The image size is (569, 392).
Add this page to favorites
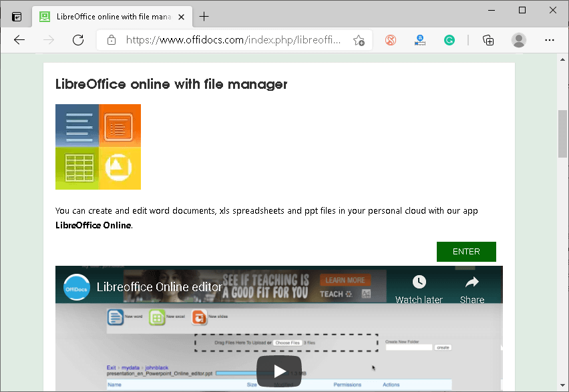pyautogui.click(x=359, y=40)
